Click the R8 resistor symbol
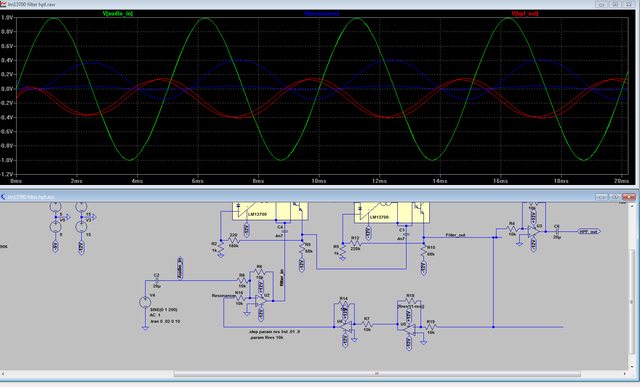The width and height of the screenshot is (640, 387). tap(242, 280)
